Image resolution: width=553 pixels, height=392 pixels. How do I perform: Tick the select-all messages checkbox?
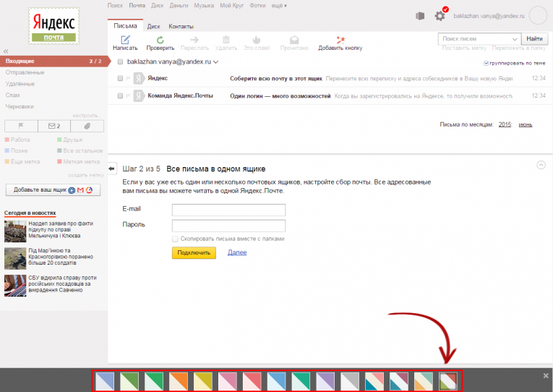[120, 61]
